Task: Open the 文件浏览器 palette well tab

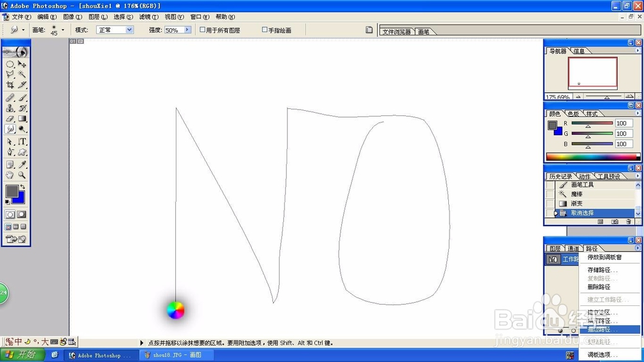Action: (x=396, y=32)
